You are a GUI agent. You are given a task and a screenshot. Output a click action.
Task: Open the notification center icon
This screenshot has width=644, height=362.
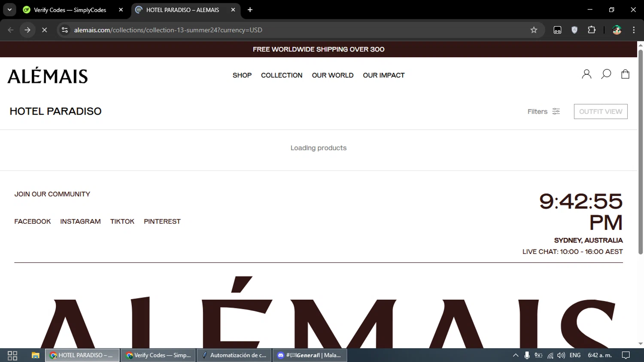pos(626,356)
